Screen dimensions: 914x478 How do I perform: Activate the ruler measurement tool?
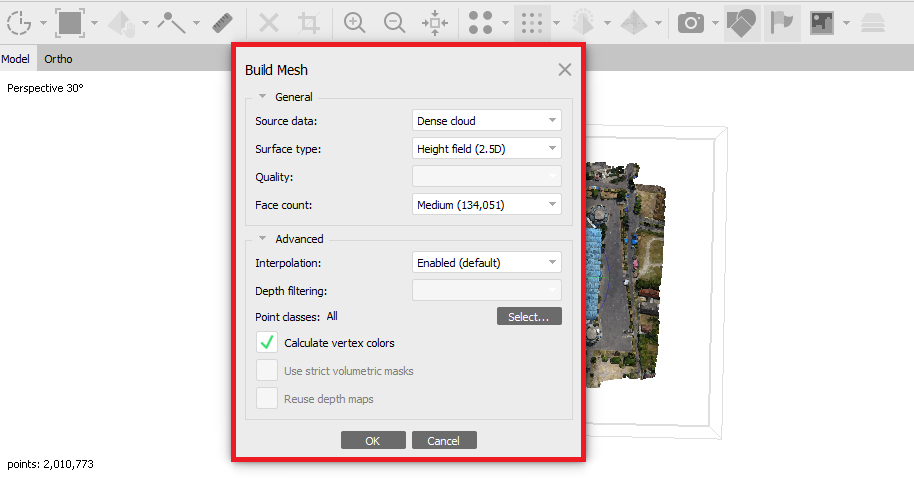point(222,23)
